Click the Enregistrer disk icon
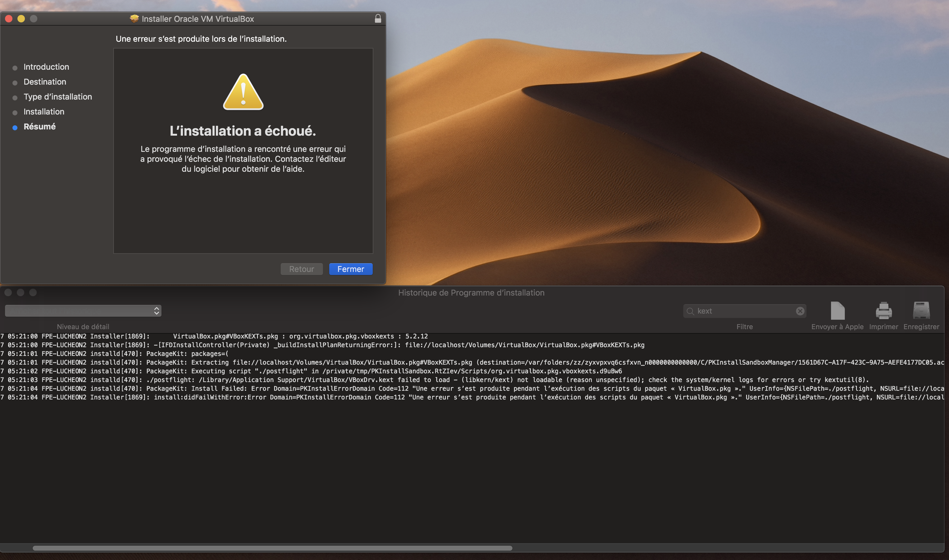The image size is (949, 560). [x=921, y=310]
